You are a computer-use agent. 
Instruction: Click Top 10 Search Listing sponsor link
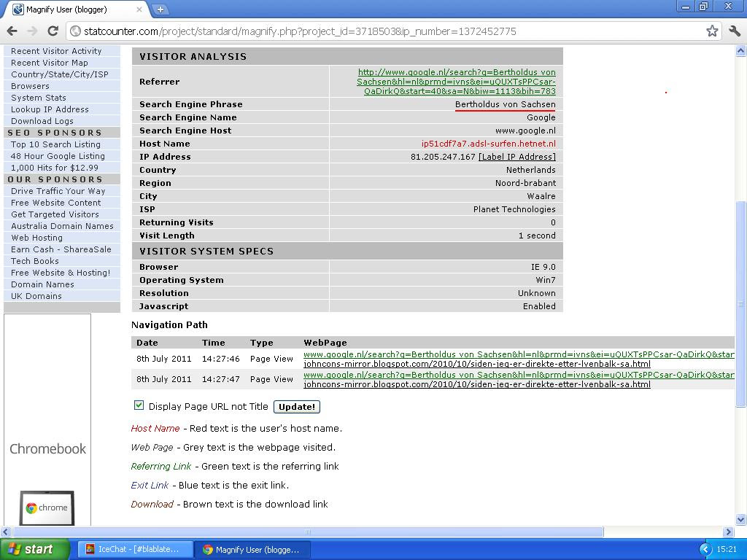click(55, 144)
